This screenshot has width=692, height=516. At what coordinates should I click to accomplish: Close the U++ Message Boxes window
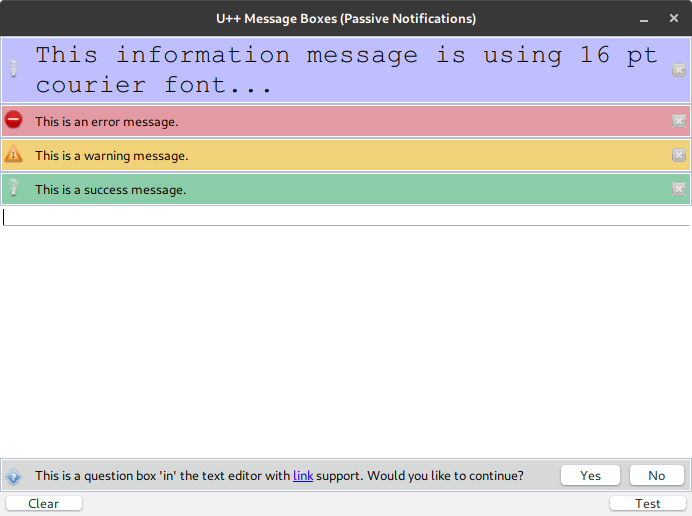pos(675,18)
